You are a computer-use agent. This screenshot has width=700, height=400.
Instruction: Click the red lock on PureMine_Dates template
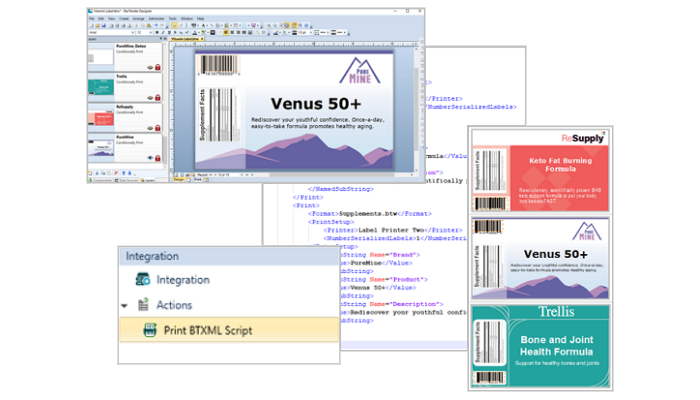pyautogui.click(x=158, y=67)
